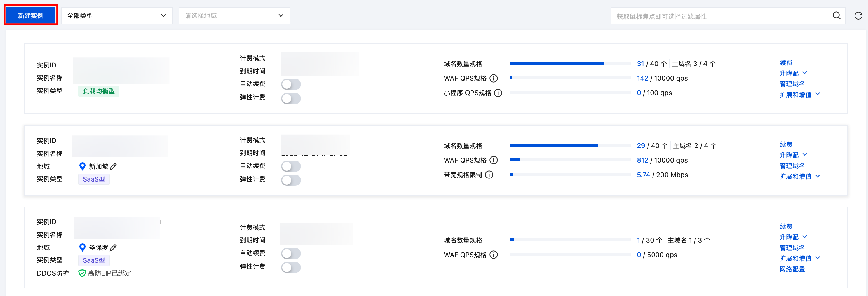Toggle 自动续费 for the 负载均衡型 instance
This screenshot has height=296, width=868.
point(291,84)
